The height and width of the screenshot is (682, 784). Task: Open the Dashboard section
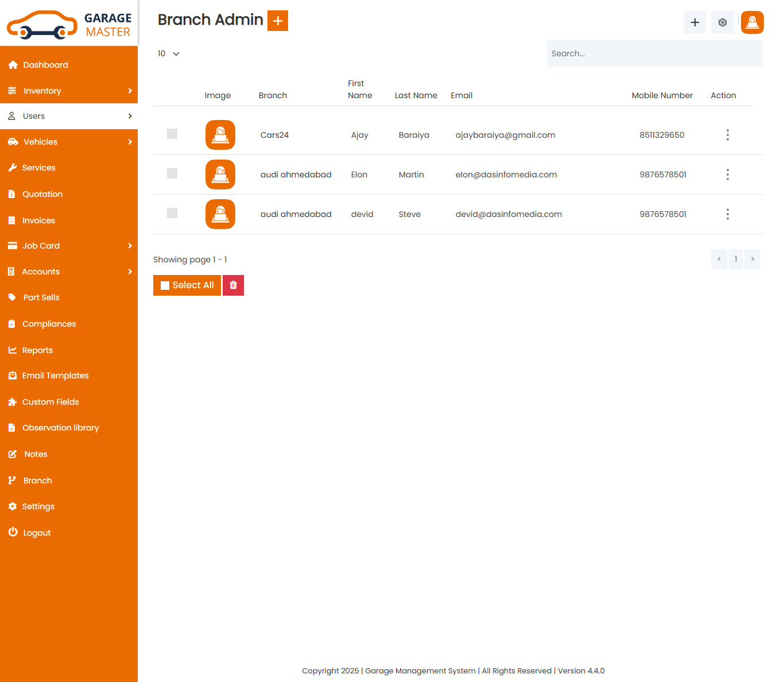(45, 64)
